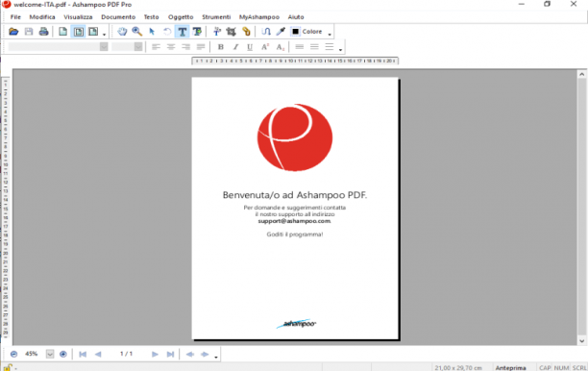Go back to previous view
Screen dimensions: 588x371
click(x=189, y=354)
